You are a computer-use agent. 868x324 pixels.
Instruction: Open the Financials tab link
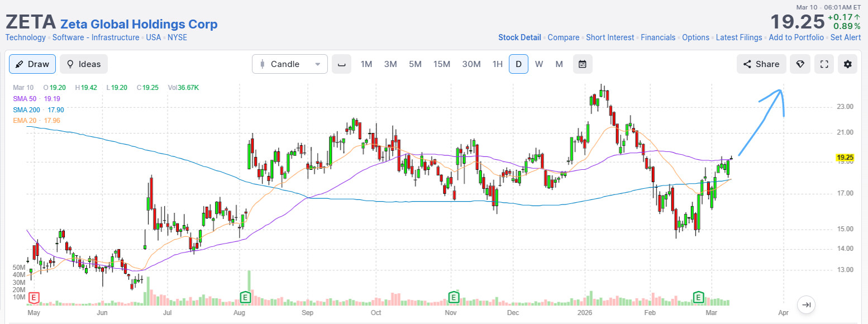click(658, 37)
